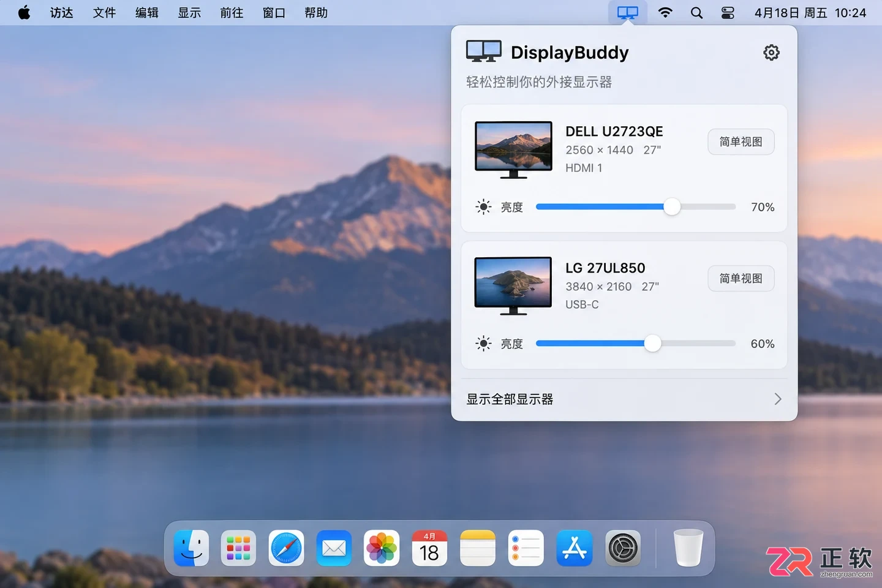Click DELL U2723QE brightness sun icon
882x588 pixels.
pos(483,207)
